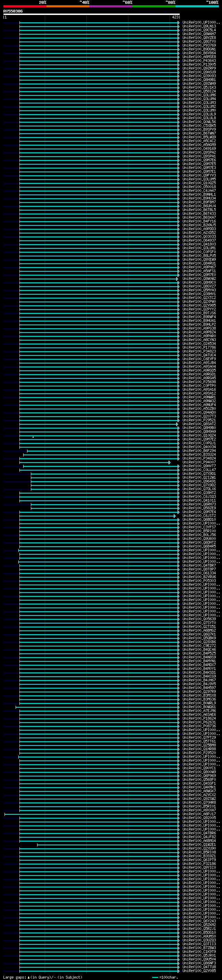
Task: Select the UniRef100_P43643 label
Action: [x=199, y=60]
